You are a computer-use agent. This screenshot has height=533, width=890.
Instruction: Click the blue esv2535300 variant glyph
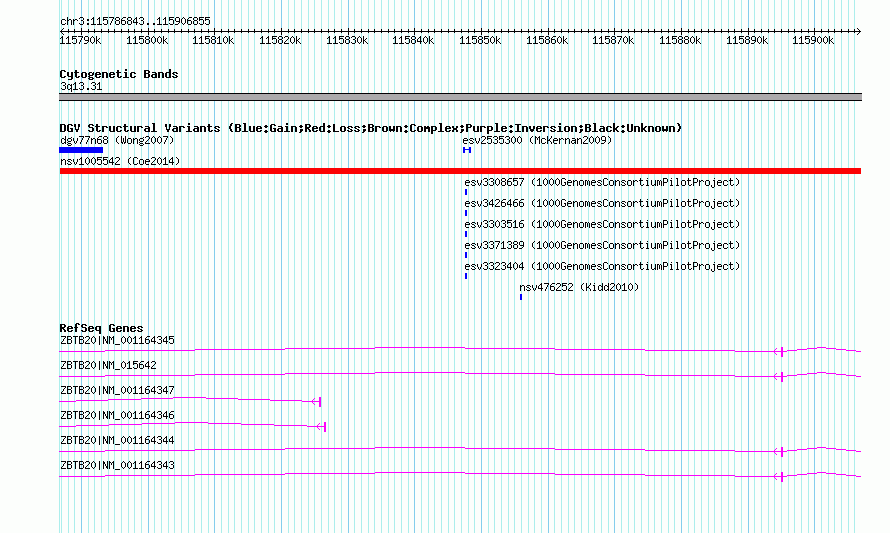467,150
